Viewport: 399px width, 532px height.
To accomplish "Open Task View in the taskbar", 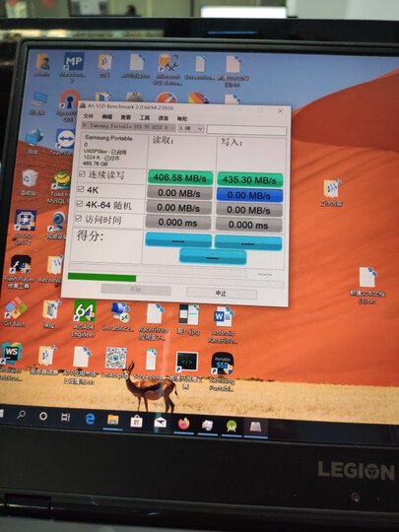I will coord(65,418).
